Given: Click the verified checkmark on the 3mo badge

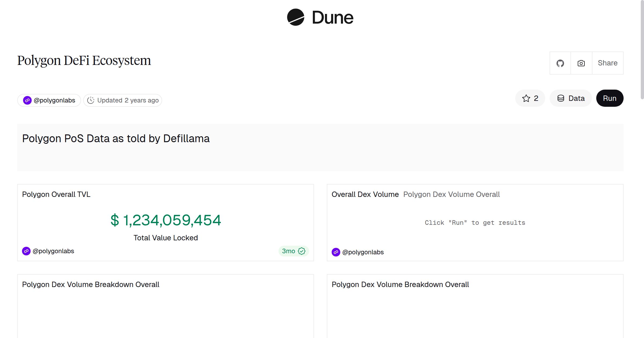Looking at the screenshot, I should (x=302, y=251).
